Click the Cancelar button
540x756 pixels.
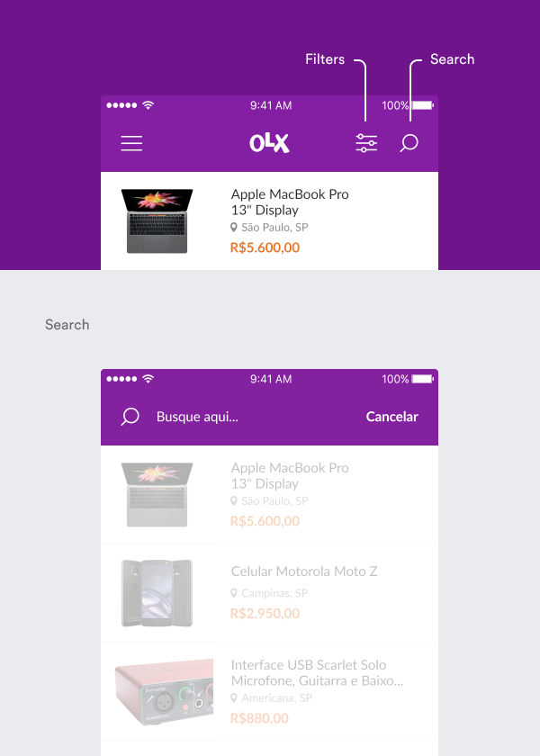[392, 417]
